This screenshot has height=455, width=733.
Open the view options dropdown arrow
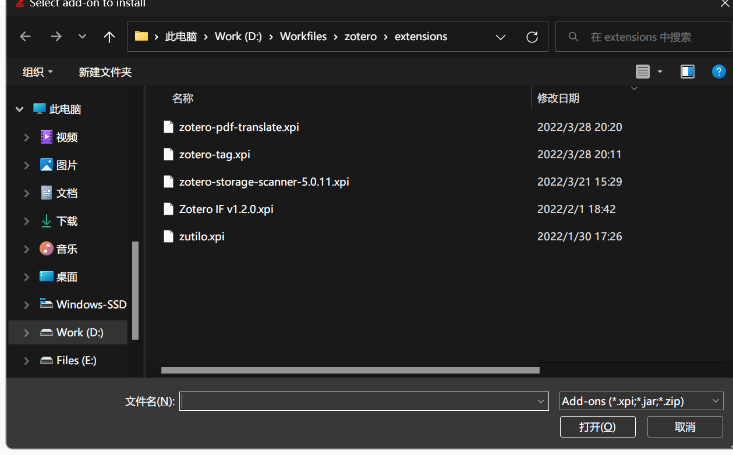point(660,72)
